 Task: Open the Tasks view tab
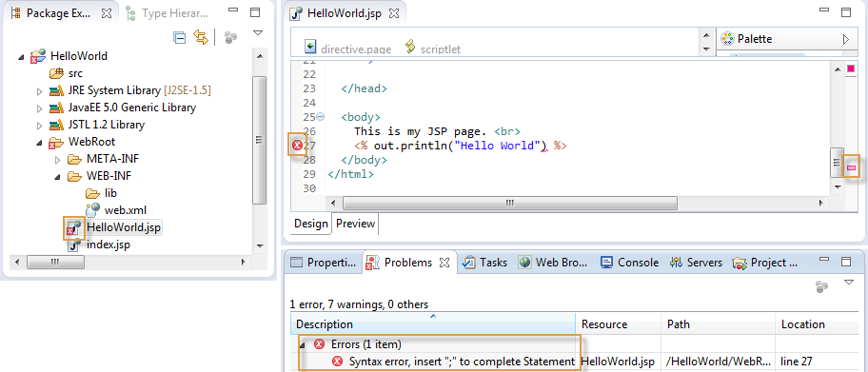tap(484, 263)
